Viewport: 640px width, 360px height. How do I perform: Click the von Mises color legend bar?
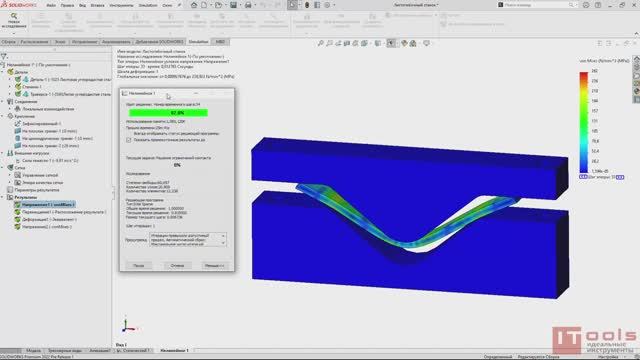(584, 122)
